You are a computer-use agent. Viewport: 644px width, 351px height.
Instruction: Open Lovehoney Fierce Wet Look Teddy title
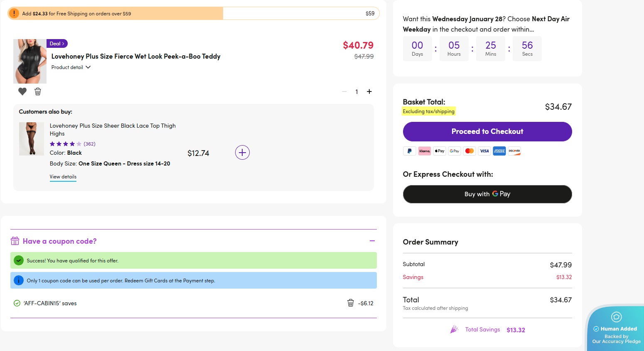tap(136, 56)
